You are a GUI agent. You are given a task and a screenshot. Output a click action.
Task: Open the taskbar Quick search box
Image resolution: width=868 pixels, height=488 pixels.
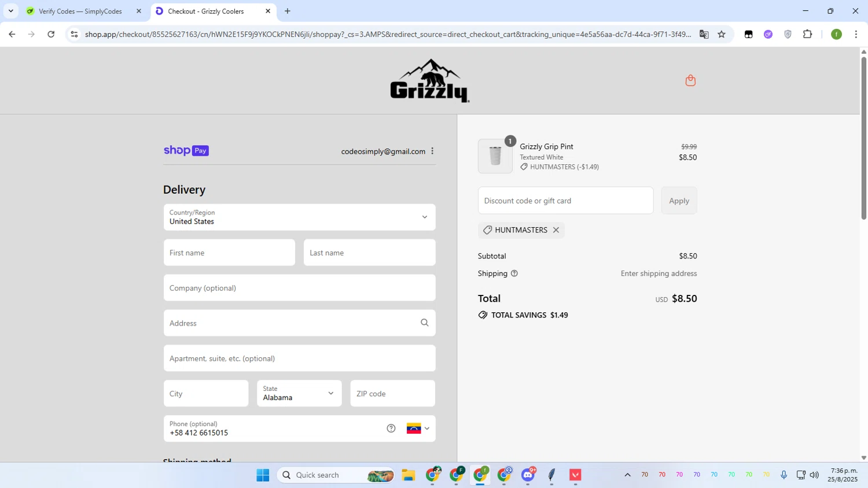[x=336, y=475]
